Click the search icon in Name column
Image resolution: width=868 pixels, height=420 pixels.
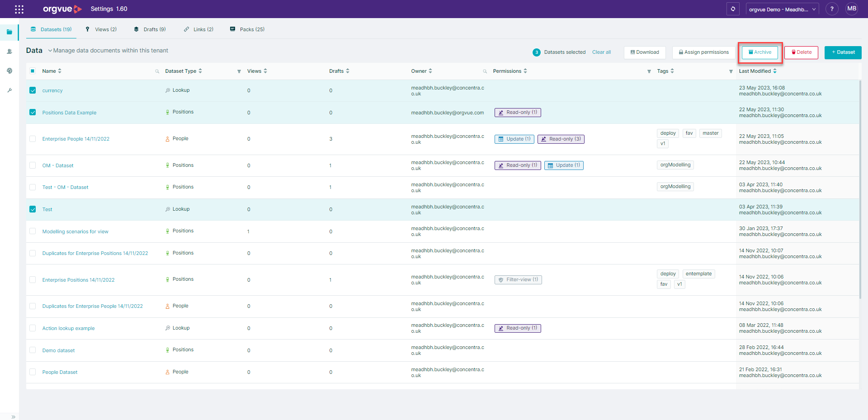click(x=157, y=71)
